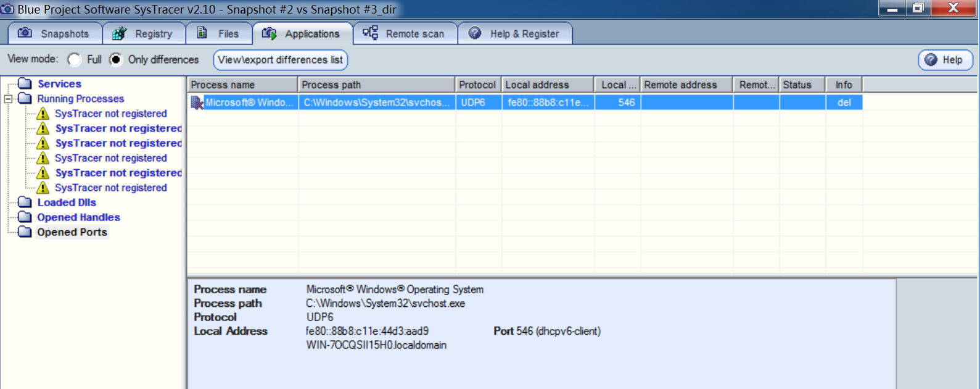Select Running Processes in the tree
This screenshot has width=980, height=389.
[x=81, y=98]
